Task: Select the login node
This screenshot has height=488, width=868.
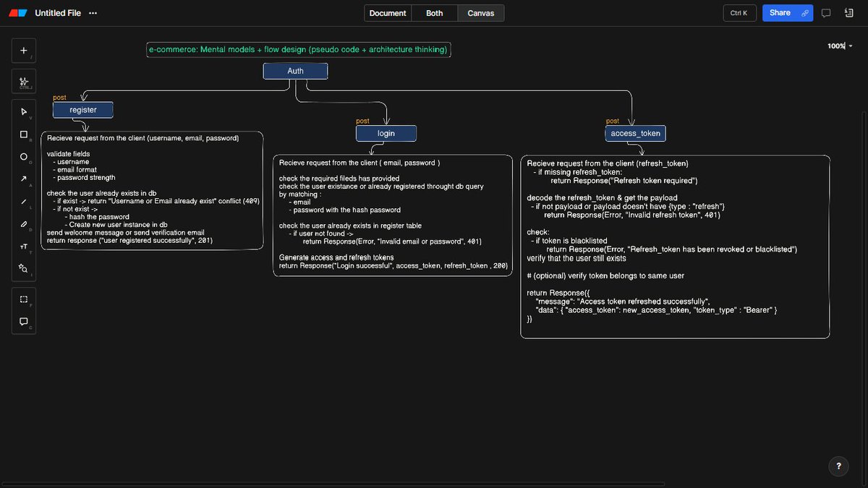Action: coord(386,134)
